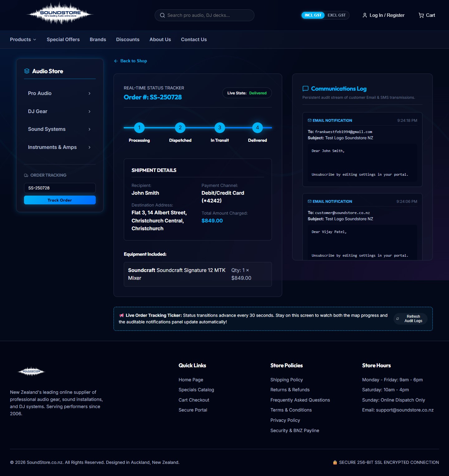This screenshot has height=476, width=449.
Task: Click order number SS-250728 heading
Action: pyautogui.click(x=153, y=97)
